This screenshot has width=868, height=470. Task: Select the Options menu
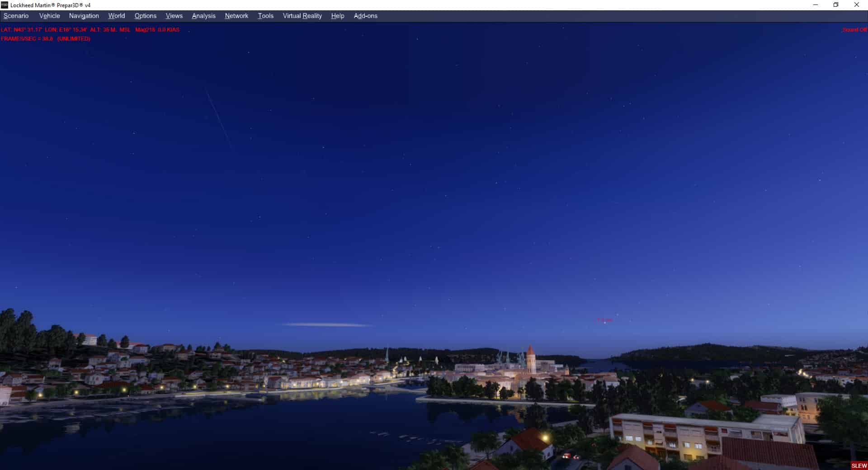pyautogui.click(x=145, y=16)
